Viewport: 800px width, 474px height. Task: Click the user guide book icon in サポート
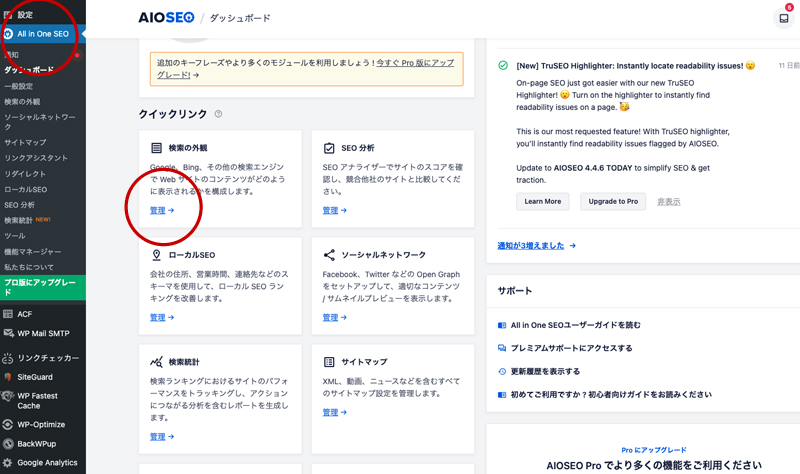pos(502,325)
